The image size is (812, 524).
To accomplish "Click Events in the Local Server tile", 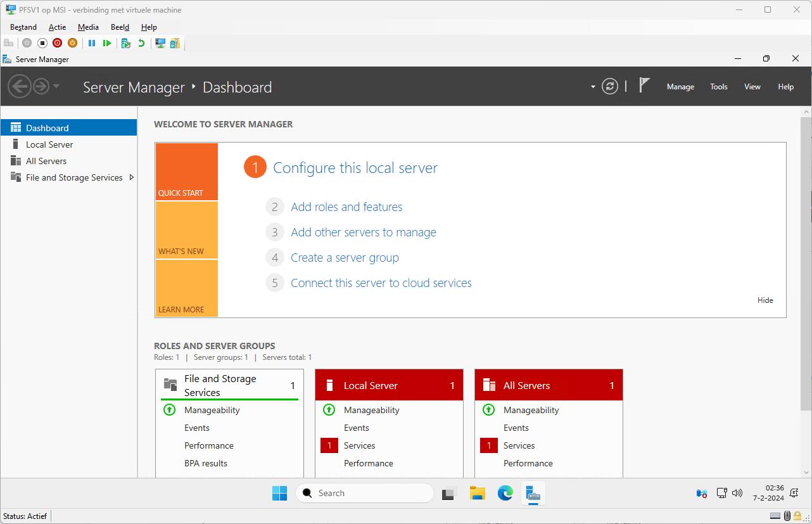I will pyautogui.click(x=357, y=428).
